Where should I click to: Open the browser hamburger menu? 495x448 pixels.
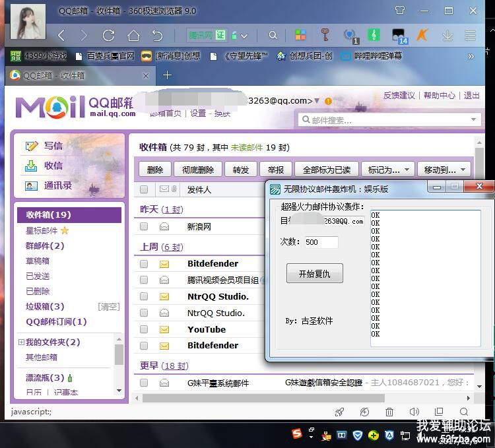[471, 35]
